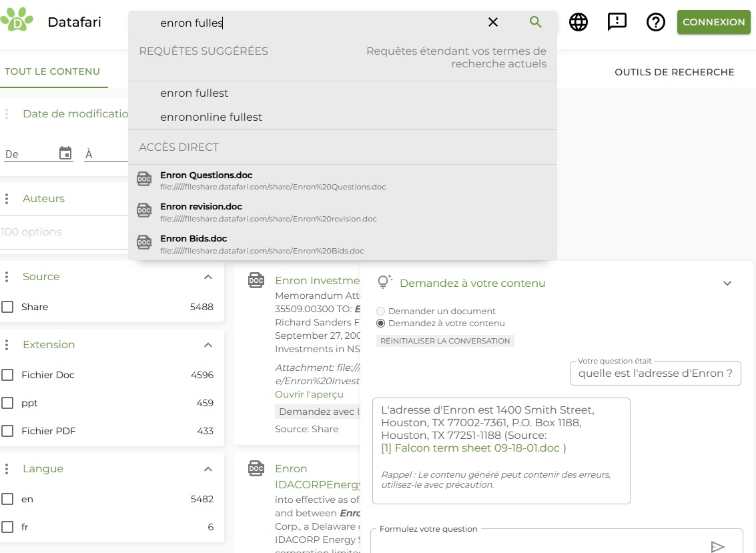Click the Date de modification facet title
Screen dimensions: 756x553
tap(75, 114)
